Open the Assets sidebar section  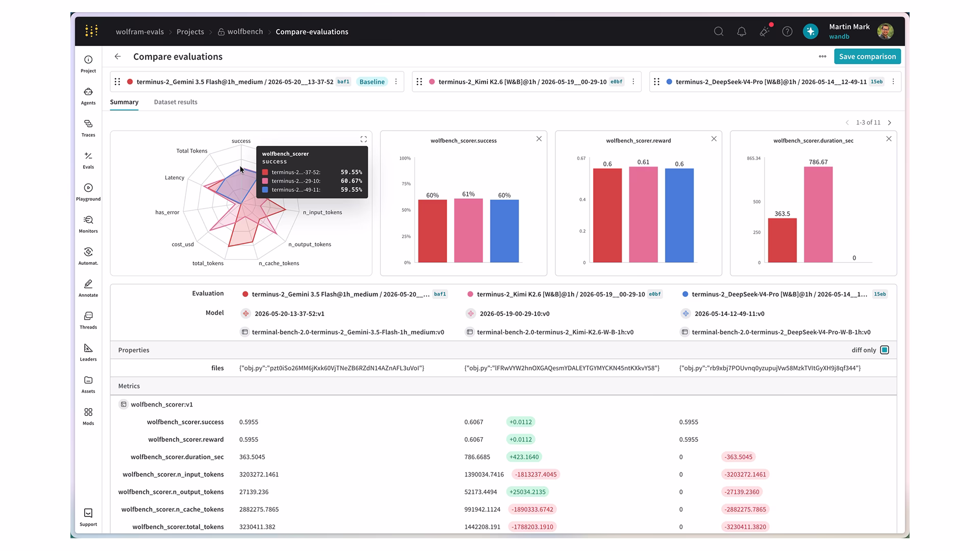click(88, 385)
